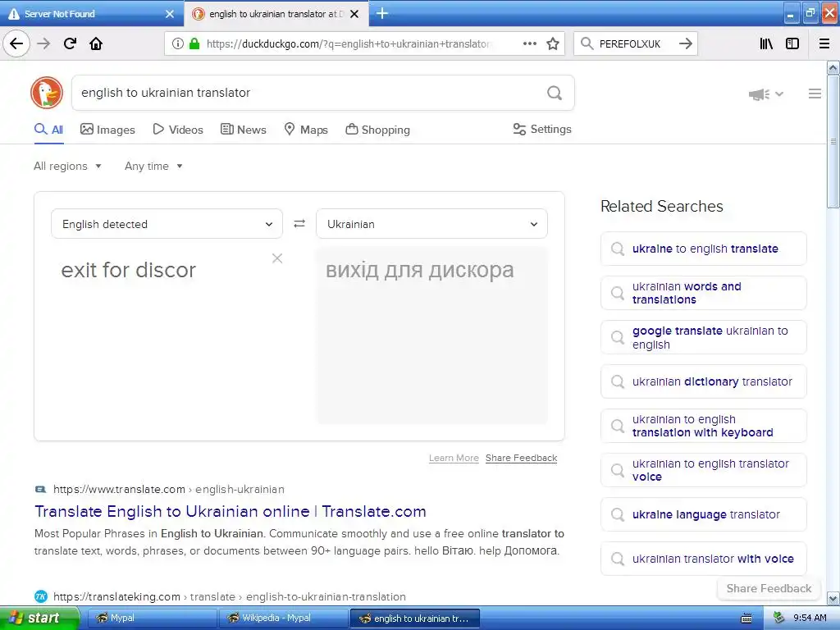Open the browser home page
This screenshot has height=630, width=840.
pyautogui.click(x=96, y=43)
